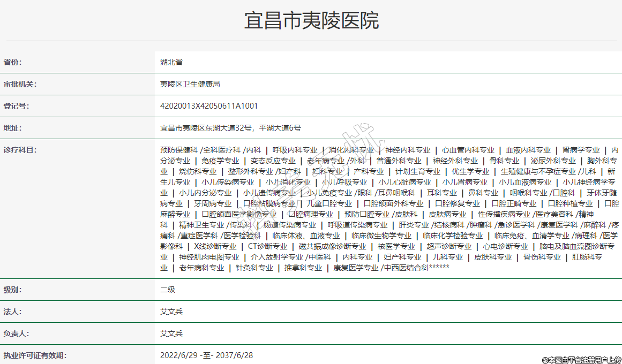622x364 pixels.
Task: Select the 负责人 field label
Action: pos(16,333)
